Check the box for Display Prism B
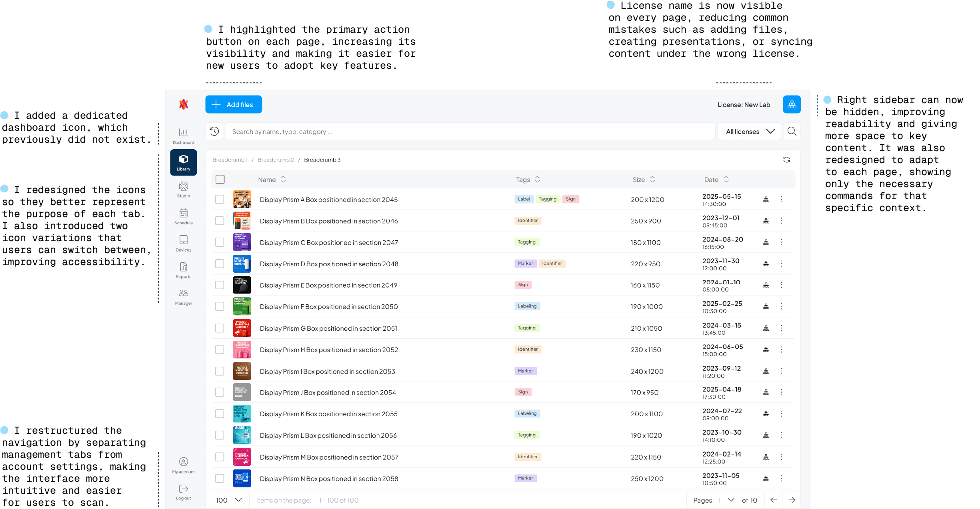980x509 pixels. [220, 221]
